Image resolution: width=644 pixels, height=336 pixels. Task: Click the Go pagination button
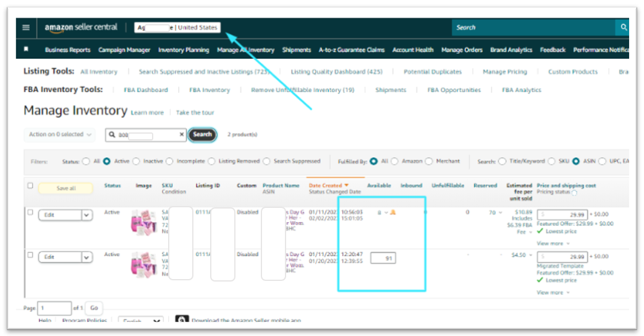94,308
